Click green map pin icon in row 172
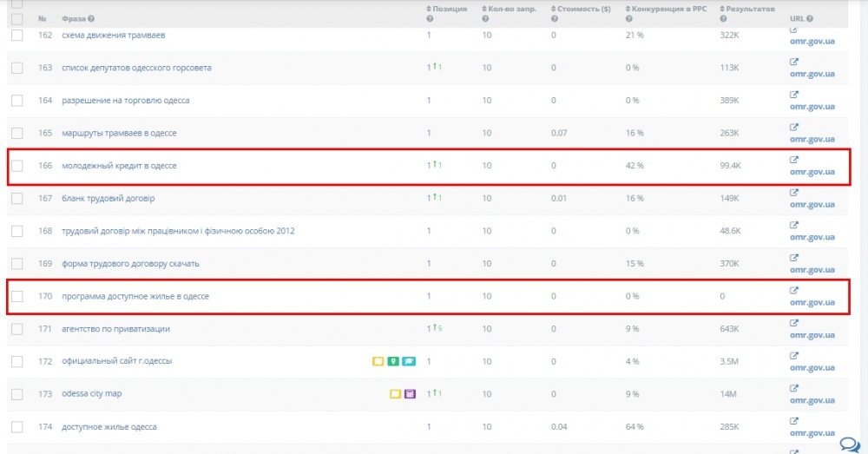 tap(393, 361)
